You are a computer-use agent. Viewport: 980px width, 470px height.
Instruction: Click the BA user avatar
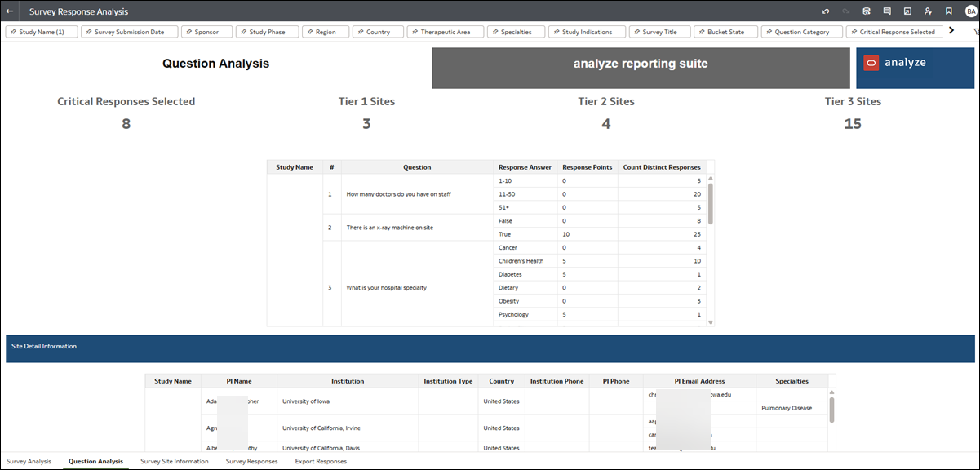click(x=970, y=11)
